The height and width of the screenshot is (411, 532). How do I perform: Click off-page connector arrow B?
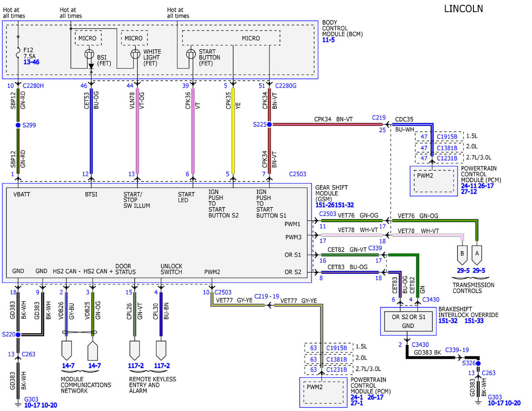tap(463, 254)
